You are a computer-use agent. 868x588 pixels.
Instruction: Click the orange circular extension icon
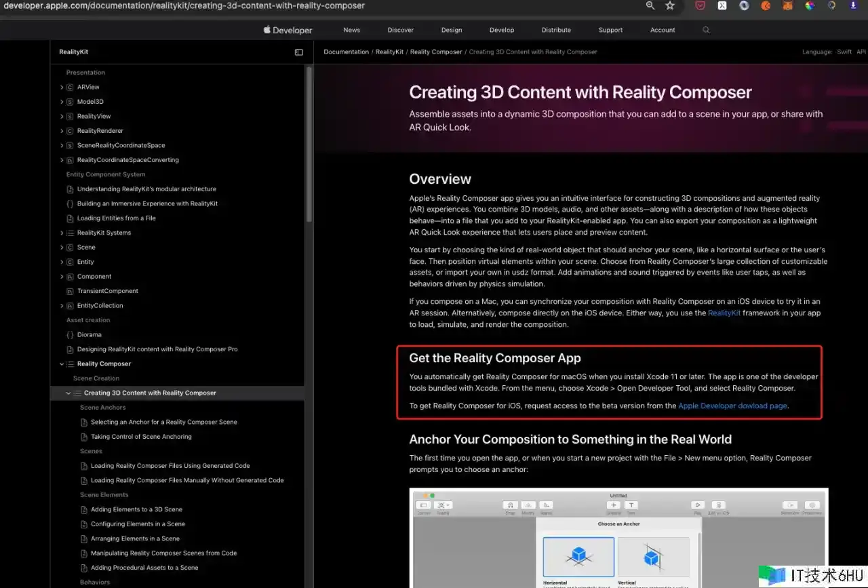(766, 5)
